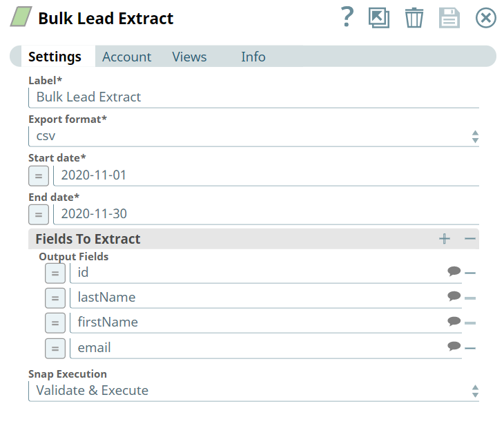This screenshot has height=426, width=504.
Task: Delete the snap with the trash icon
Action: tap(414, 18)
